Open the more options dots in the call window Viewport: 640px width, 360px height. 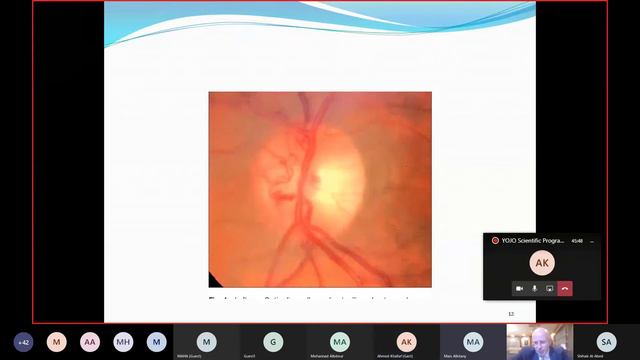[x=592, y=241]
